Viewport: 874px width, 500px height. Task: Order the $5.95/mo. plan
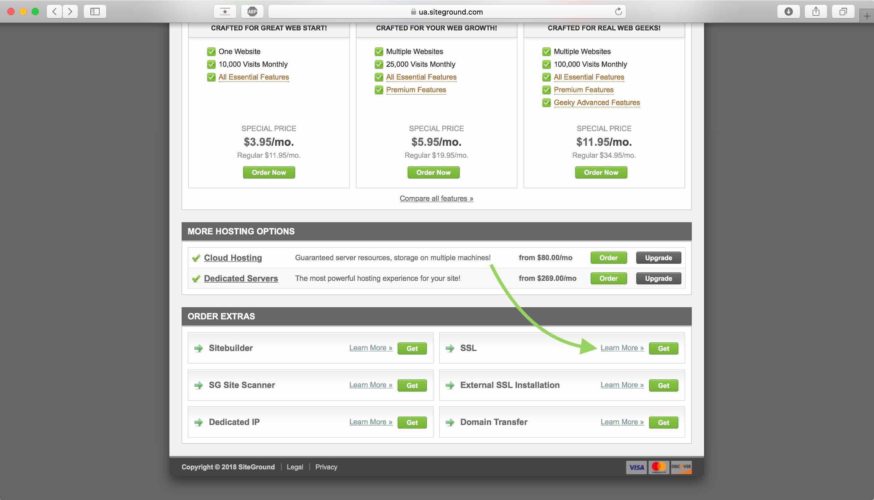click(433, 172)
